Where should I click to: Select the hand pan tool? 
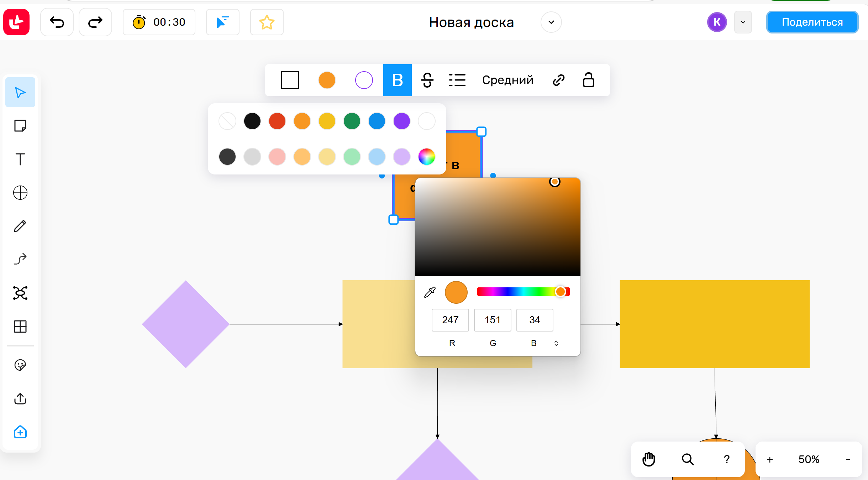pyautogui.click(x=649, y=459)
